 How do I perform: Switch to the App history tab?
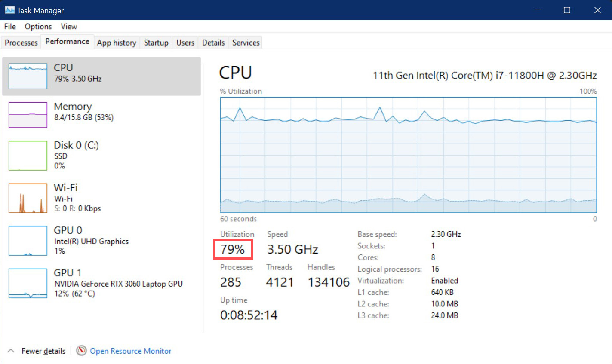pyautogui.click(x=116, y=42)
